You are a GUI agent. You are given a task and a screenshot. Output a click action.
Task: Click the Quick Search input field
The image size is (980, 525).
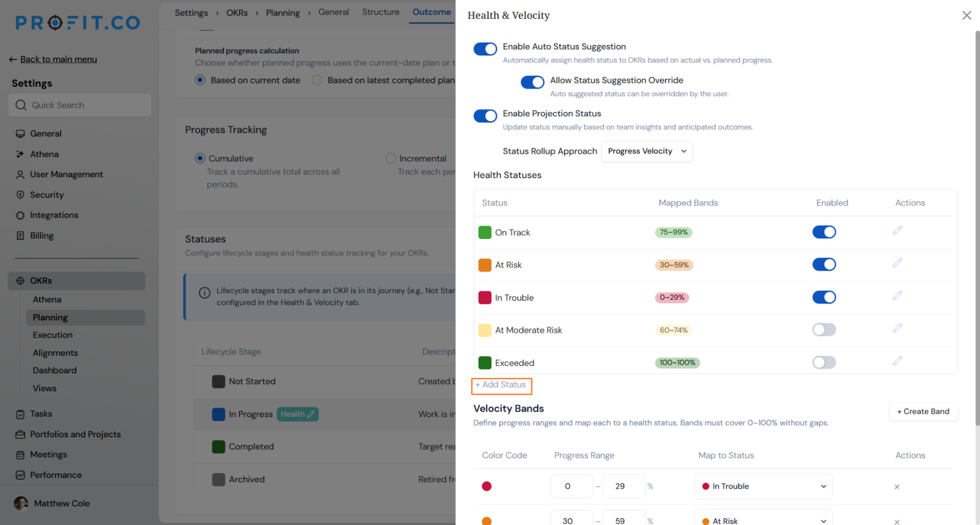(x=80, y=105)
